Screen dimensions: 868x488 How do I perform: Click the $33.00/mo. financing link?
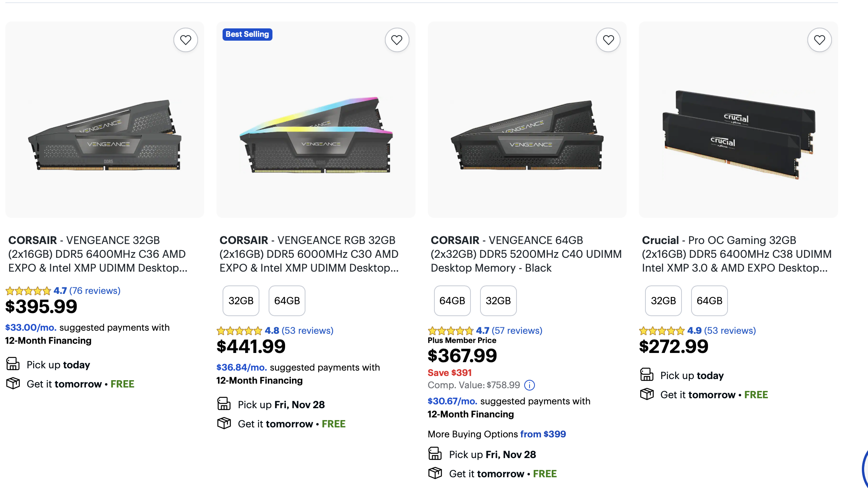click(31, 328)
